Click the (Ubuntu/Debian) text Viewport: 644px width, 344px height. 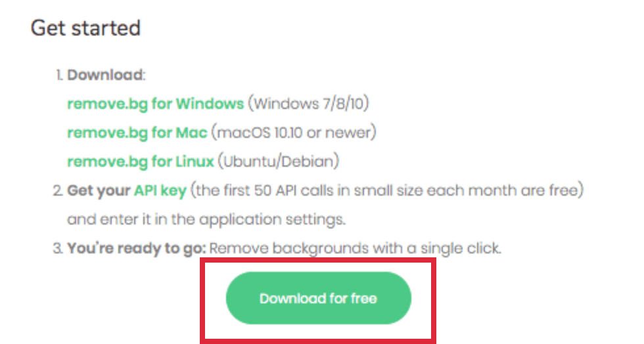pyautogui.click(x=279, y=161)
